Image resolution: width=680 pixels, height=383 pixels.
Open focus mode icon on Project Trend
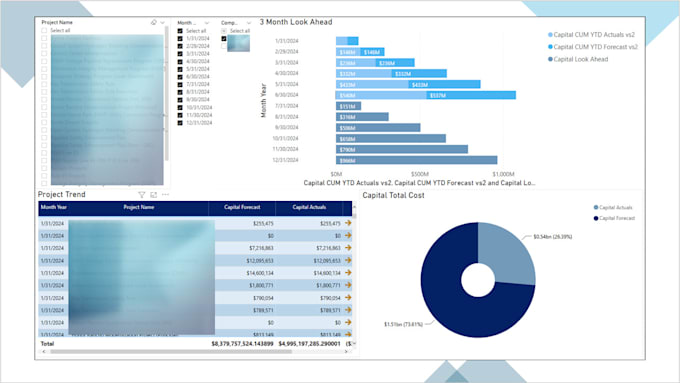coord(154,195)
